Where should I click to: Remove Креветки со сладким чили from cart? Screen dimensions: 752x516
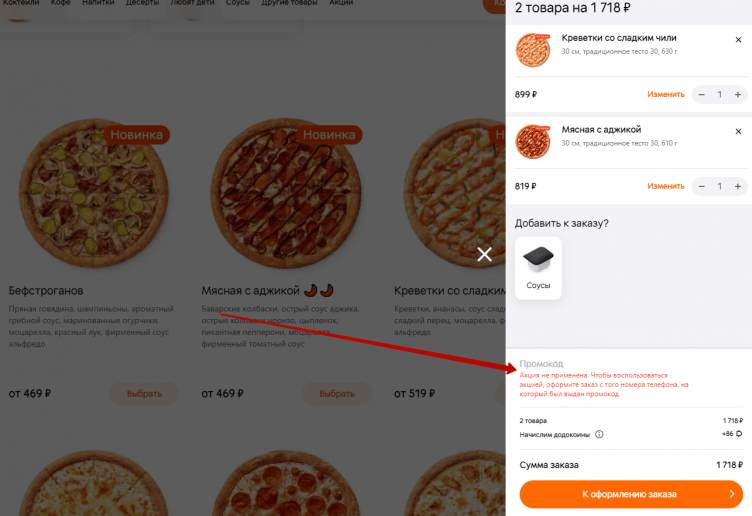tap(738, 40)
